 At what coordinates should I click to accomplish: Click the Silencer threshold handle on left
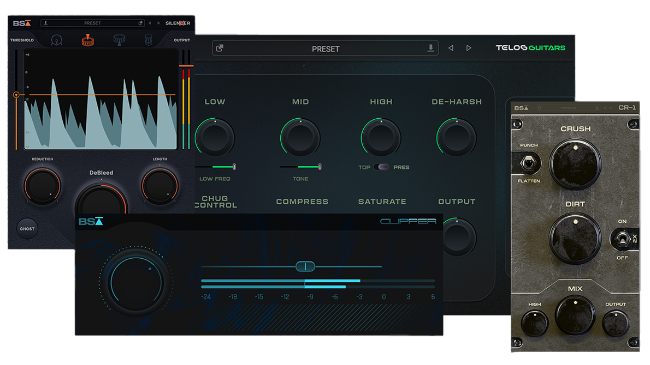pos(16,95)
